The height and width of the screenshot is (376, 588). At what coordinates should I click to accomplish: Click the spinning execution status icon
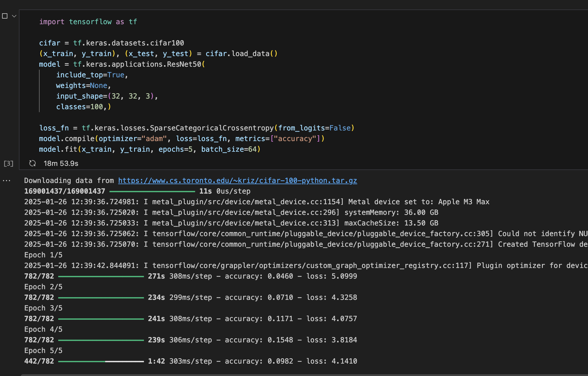tap(33, 163)
